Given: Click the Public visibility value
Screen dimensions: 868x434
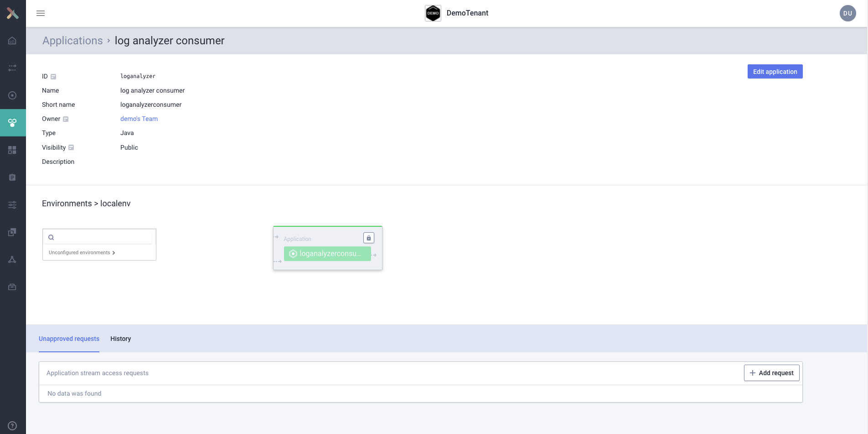Looking at the screenshot, I should tap(129, 147).
